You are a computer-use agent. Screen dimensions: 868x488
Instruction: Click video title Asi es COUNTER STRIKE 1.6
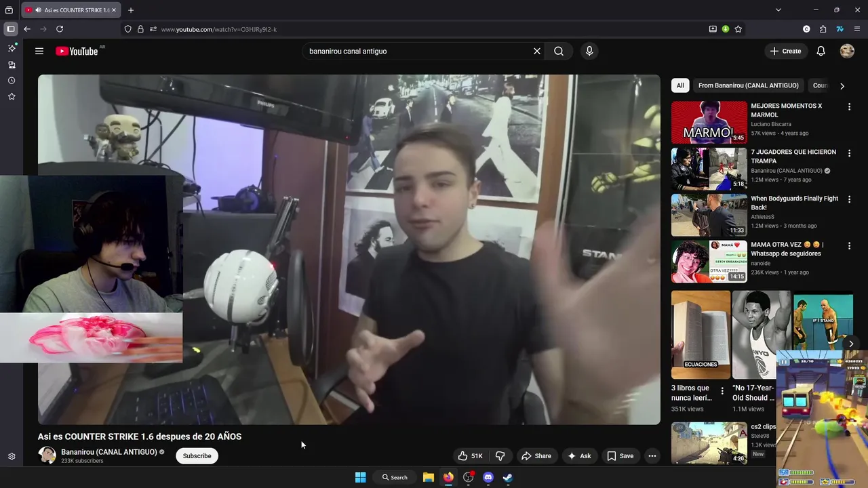pyautogui.click(x=140, y=436)
